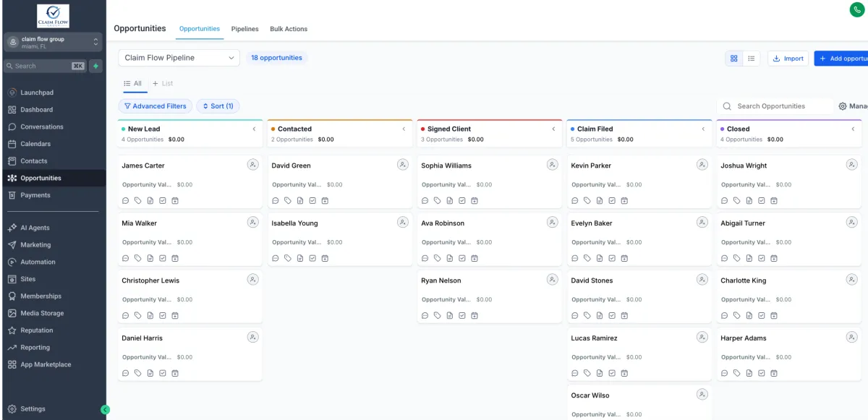868x420 pixels.
Task: Select the Opportunities tab
Action: pos(200,29)
